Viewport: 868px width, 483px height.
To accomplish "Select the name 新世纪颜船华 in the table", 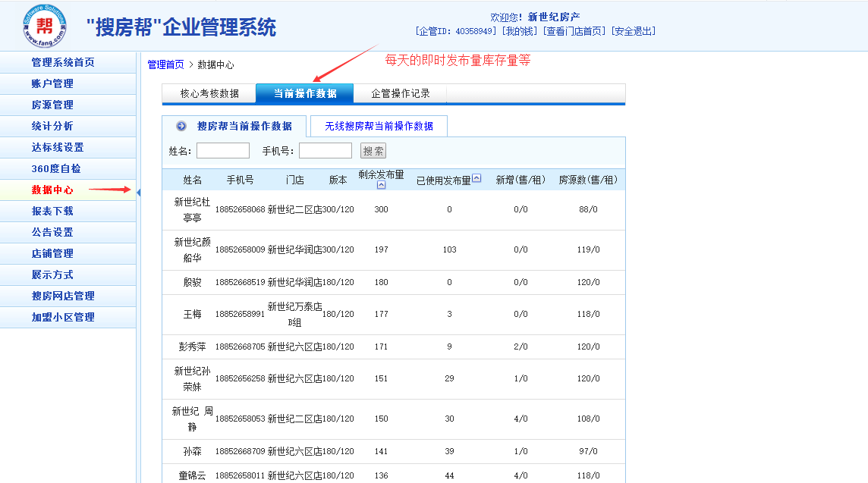I will point(192,250).
